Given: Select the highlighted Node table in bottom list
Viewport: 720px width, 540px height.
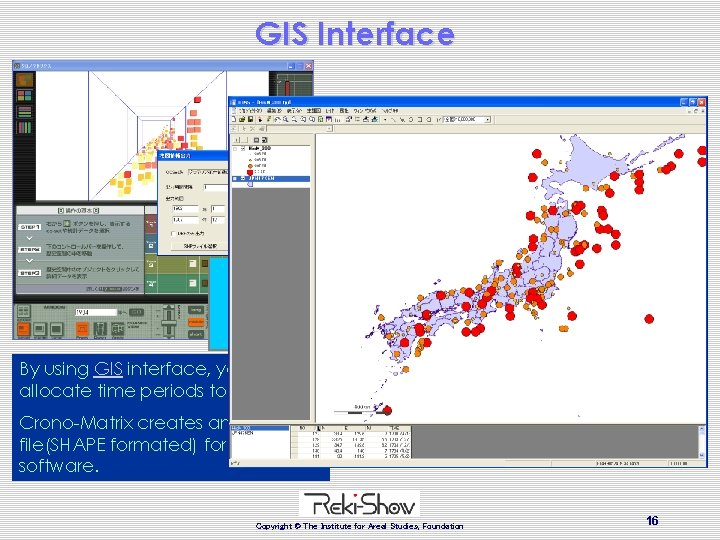Looking at the screenshot, I should click(259, 428).
